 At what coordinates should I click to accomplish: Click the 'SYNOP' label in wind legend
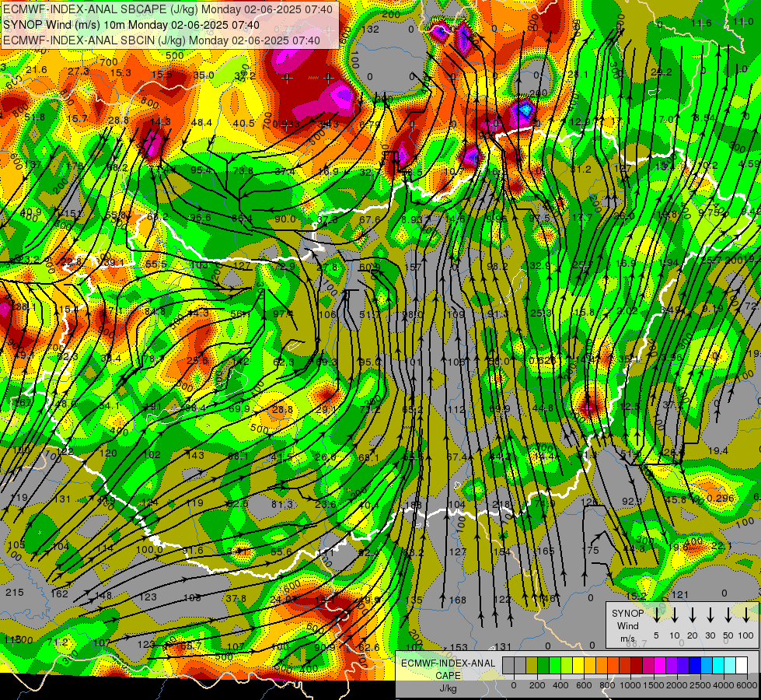point(627,614)
